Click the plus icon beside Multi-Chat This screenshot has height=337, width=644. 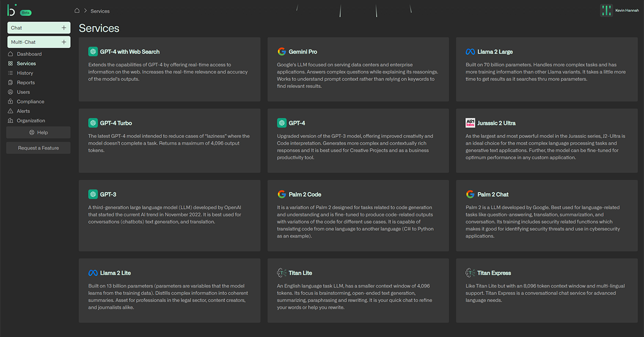click(64, 42)
